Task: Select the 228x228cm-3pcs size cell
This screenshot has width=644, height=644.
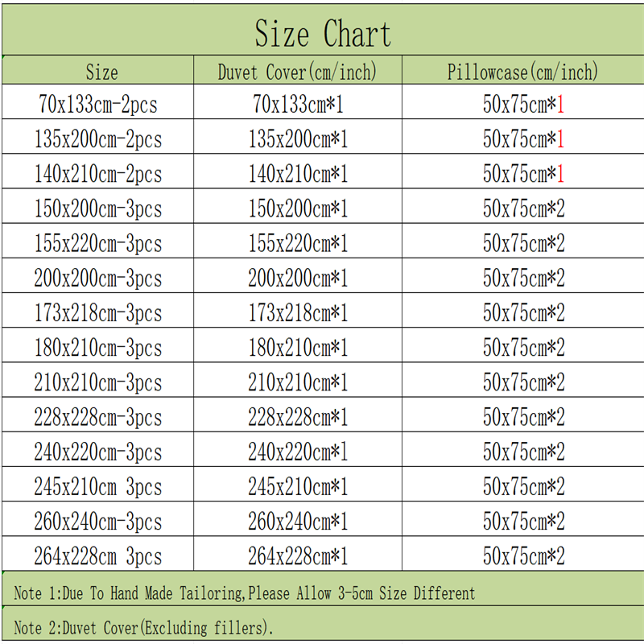Action: pyautogui.click(x=97, y=417)
